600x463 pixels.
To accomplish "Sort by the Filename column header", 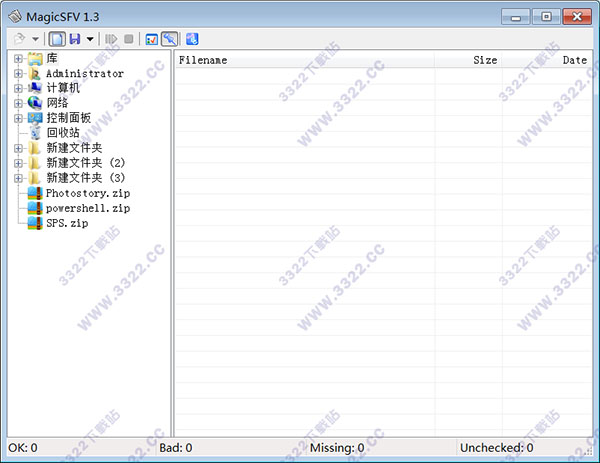I will tap(305, 60).
